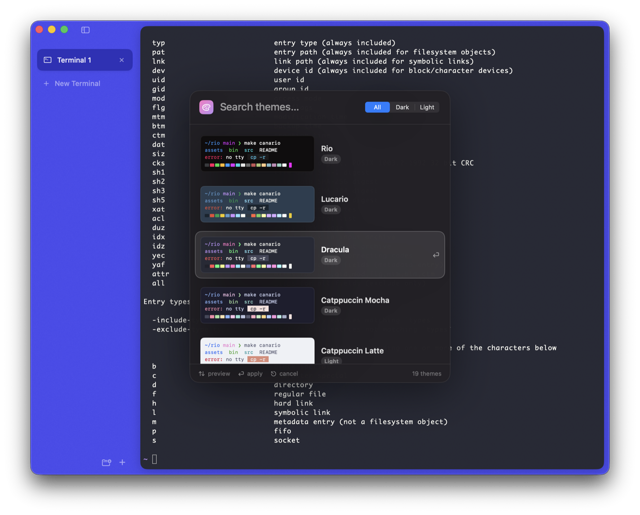Open new folder terminal icon at sidebar bottom
The image size is (640, 515).
[x=107, y=462]
